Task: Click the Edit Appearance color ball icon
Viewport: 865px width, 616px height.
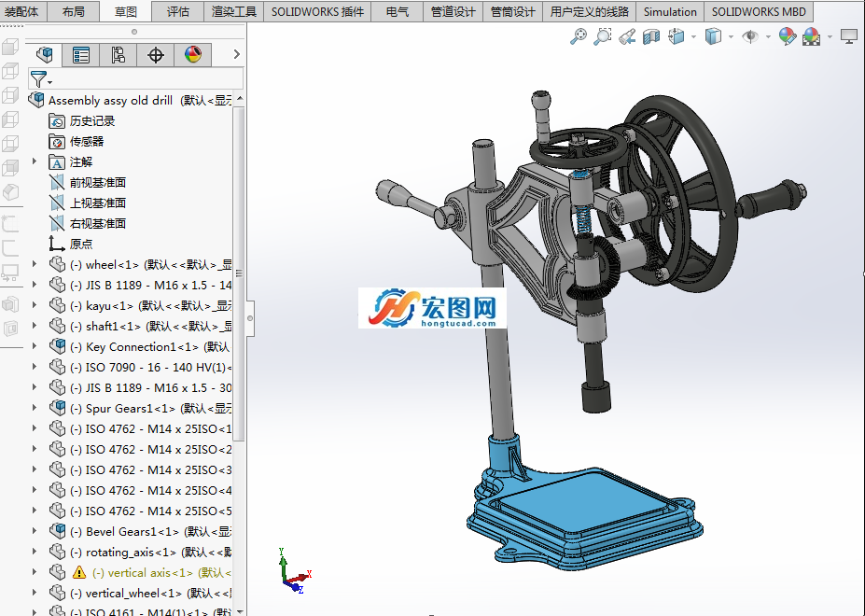Action: coord(788,36)
